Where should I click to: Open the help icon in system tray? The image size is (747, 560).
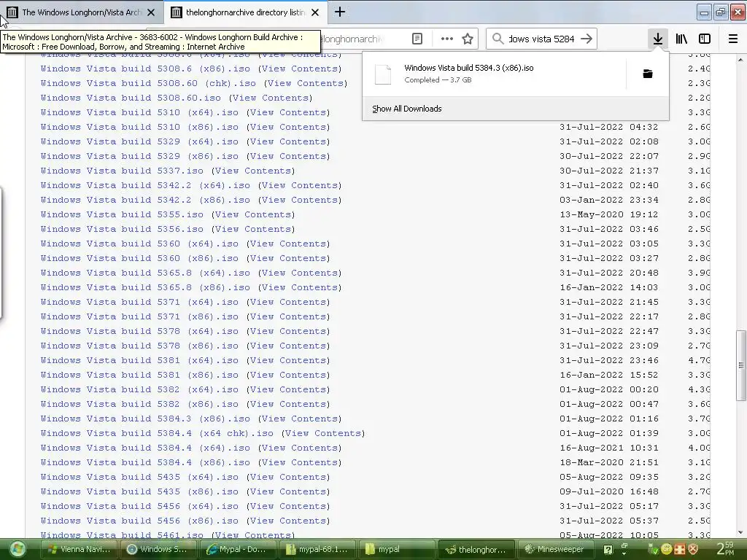[608, 550]
